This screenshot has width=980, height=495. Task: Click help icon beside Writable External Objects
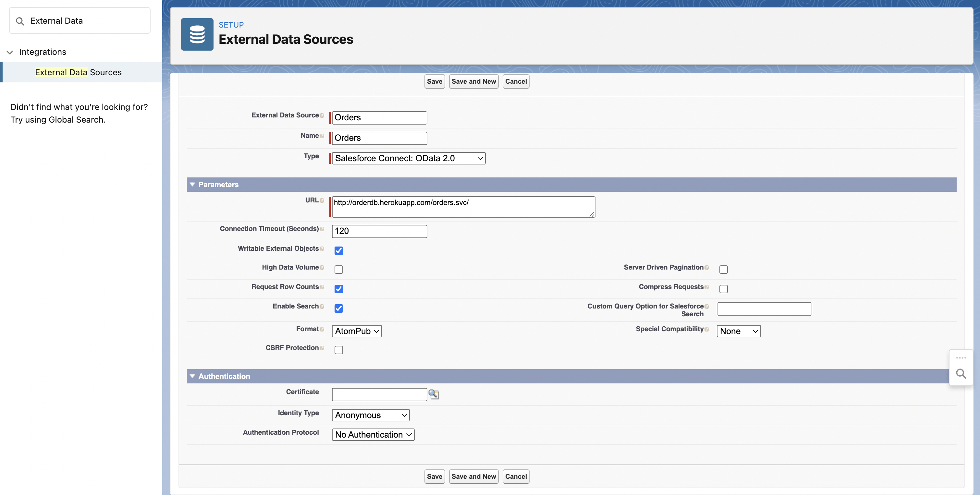(322, 249)
